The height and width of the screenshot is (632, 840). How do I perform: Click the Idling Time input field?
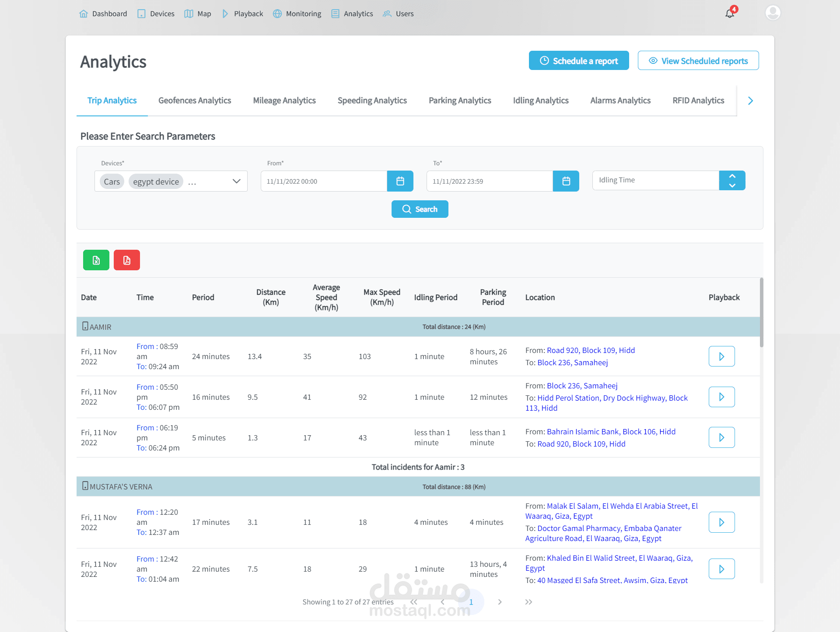655,180
